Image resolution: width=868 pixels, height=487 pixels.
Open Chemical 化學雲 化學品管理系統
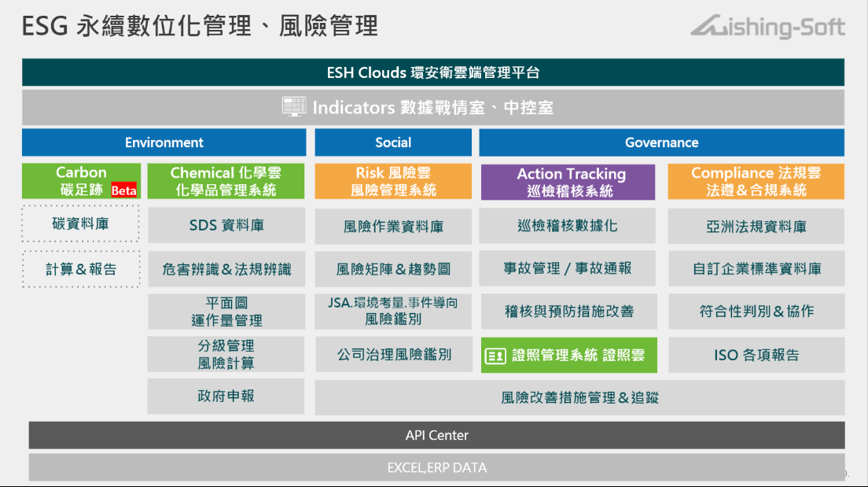coord(226,181)
